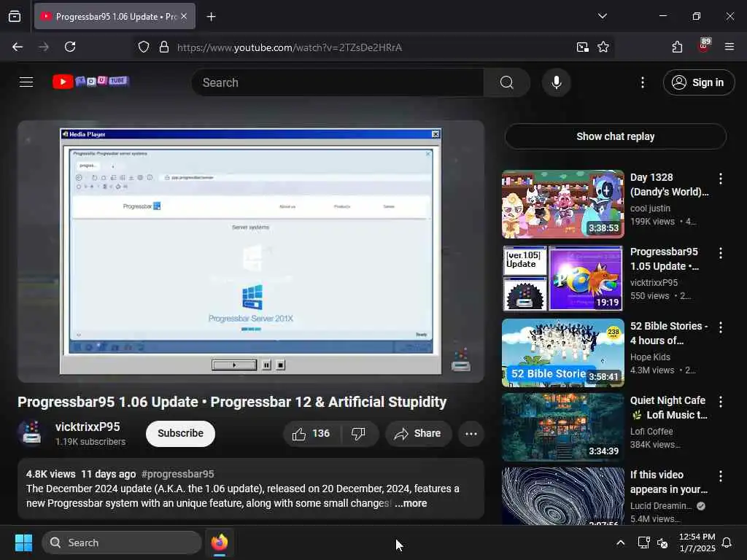Click Show chat replay
The width and height of the screenshot is (747, 560).
coord(615,136)
